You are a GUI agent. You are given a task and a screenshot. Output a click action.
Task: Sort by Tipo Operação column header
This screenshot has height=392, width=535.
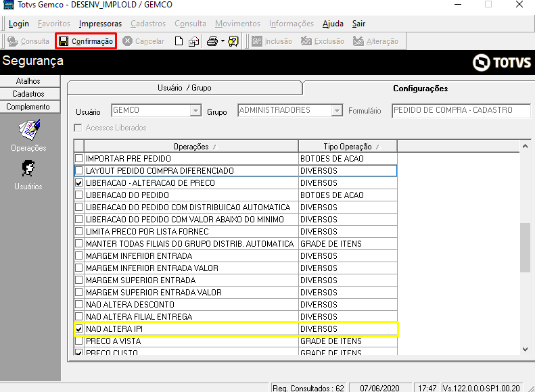(348, 147)
